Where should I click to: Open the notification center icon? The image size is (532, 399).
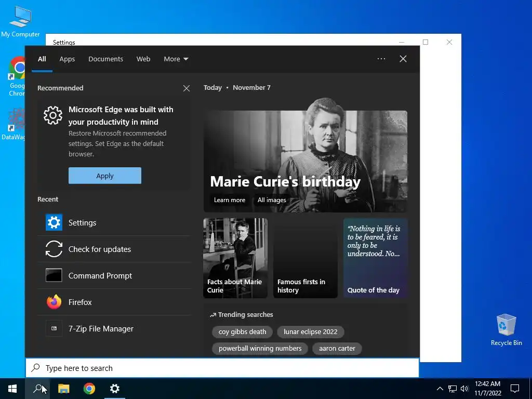point(515,389)
